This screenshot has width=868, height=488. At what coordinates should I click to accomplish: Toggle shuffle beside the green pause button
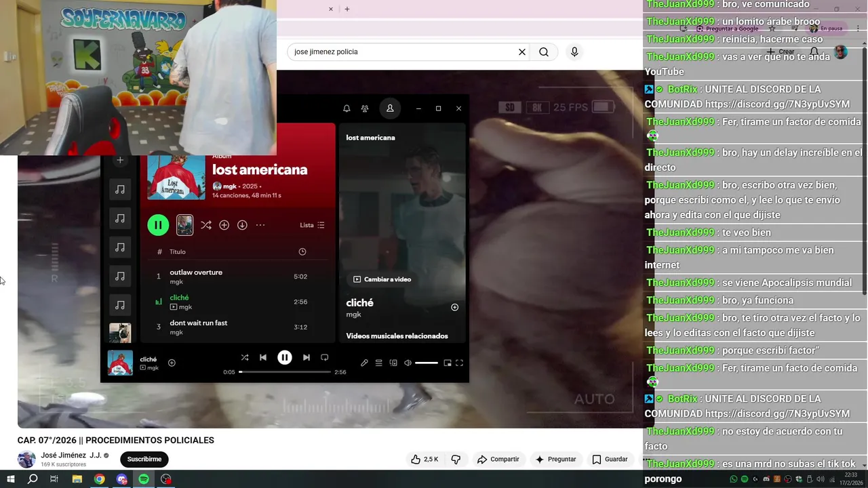[206, 225]
